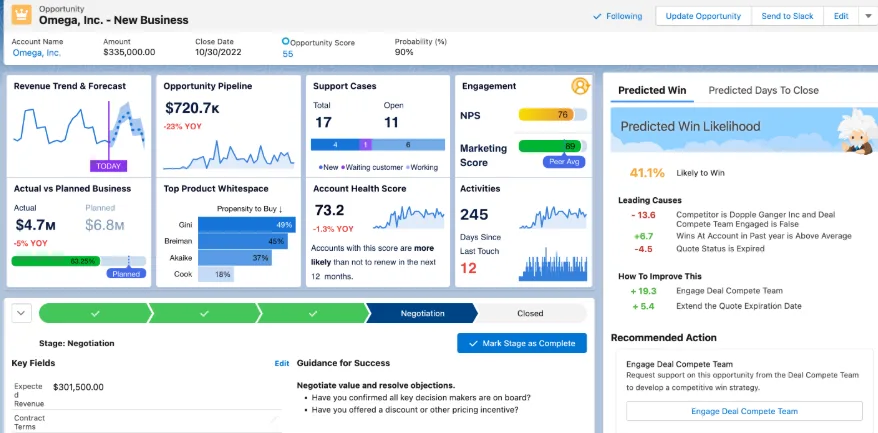Collapse the stage path chevron toggle

(21, 313)
